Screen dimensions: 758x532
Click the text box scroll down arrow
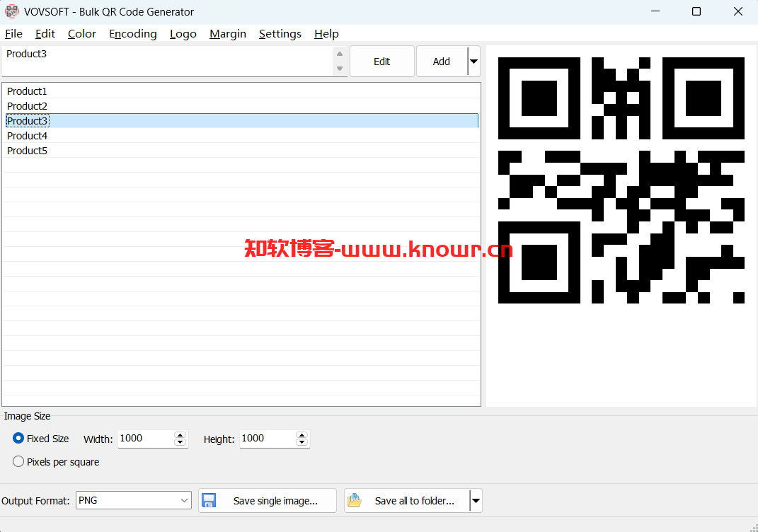(340, 69)
